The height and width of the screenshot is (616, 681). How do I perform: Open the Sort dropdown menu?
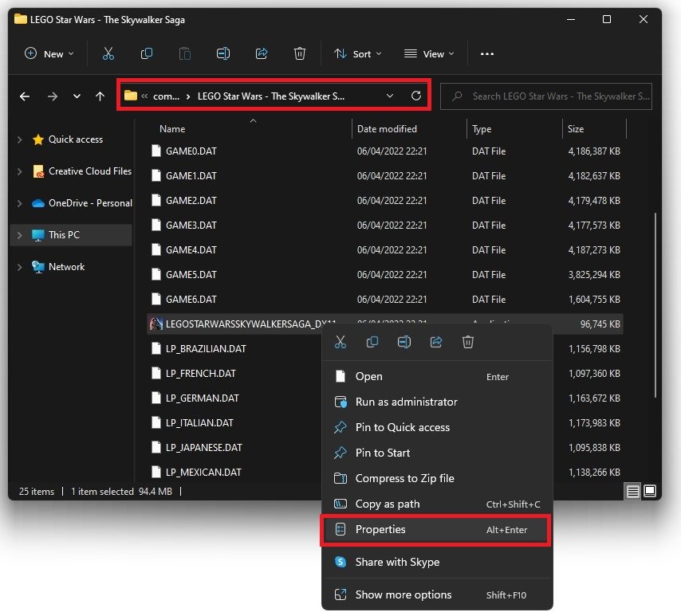pos(357,53)
